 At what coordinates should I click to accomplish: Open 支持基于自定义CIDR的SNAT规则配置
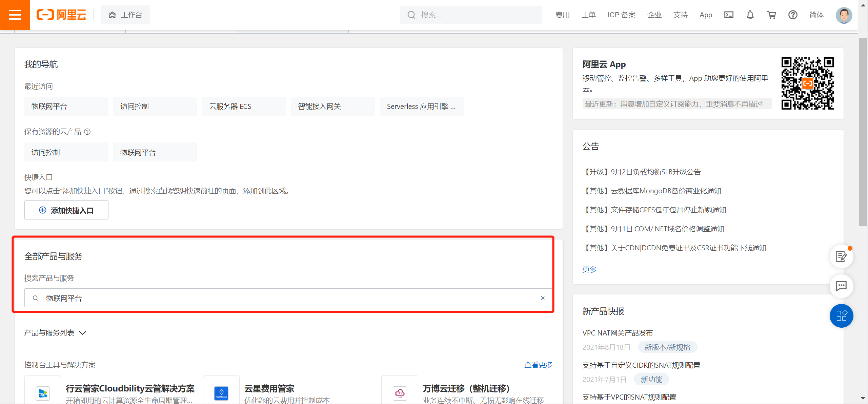[x=641, y=365]
